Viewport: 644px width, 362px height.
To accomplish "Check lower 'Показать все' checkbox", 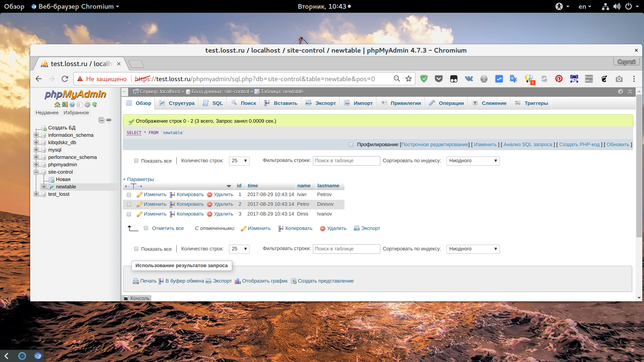I will tap(136, 249).
